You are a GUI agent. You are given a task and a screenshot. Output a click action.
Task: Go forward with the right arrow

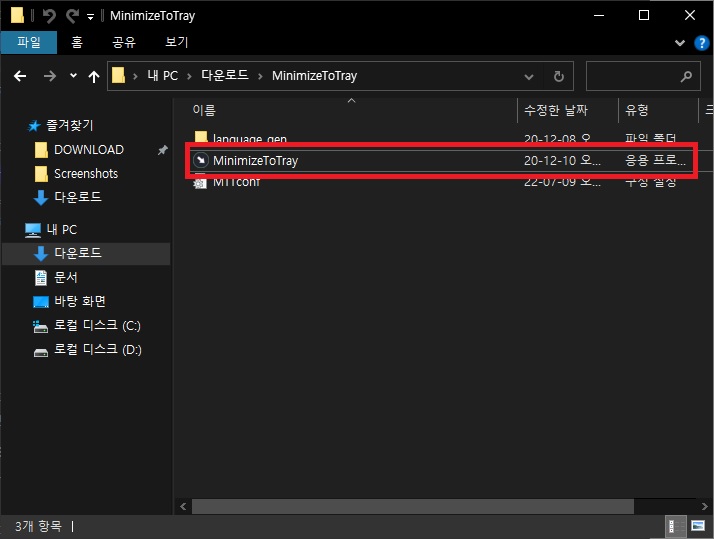(50, 76)
